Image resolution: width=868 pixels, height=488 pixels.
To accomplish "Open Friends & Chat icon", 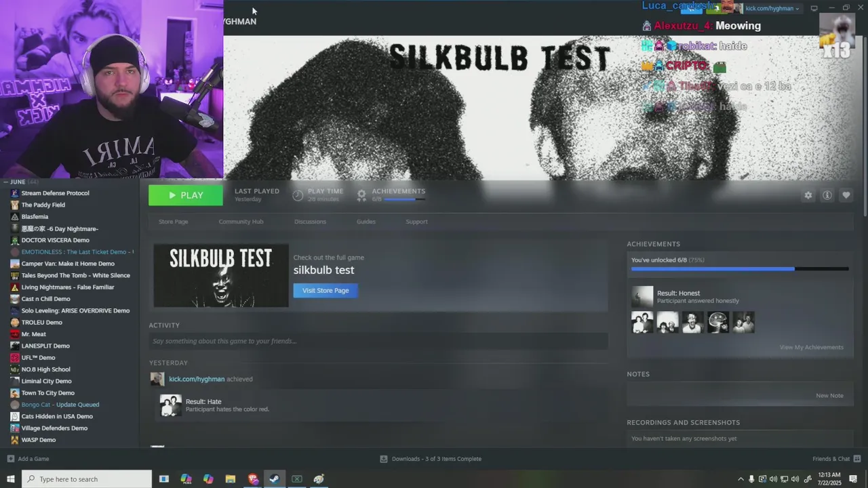I will [857, 459].
